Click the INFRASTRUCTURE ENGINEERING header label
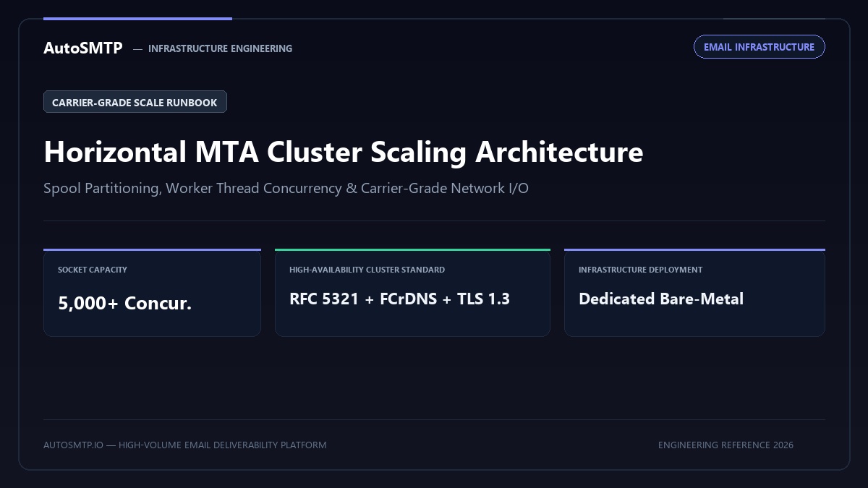Screen dimensions: 868x488 (220, 48)
